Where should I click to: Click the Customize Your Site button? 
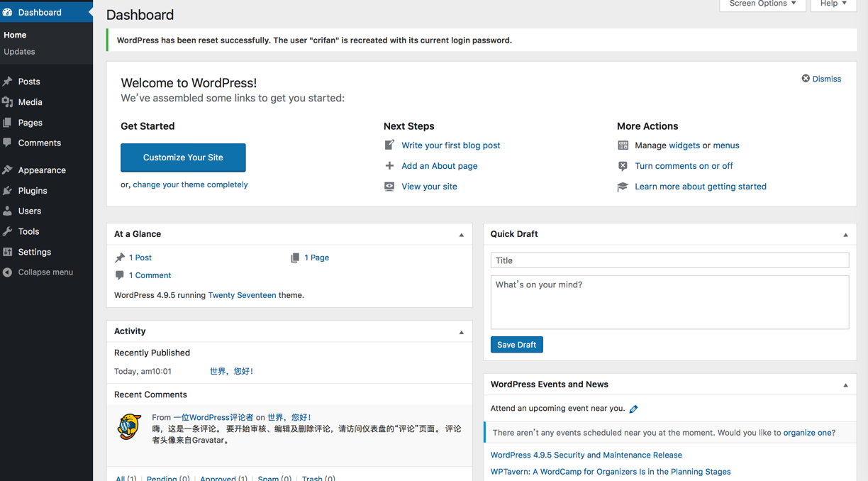click(x=183, y=157)
